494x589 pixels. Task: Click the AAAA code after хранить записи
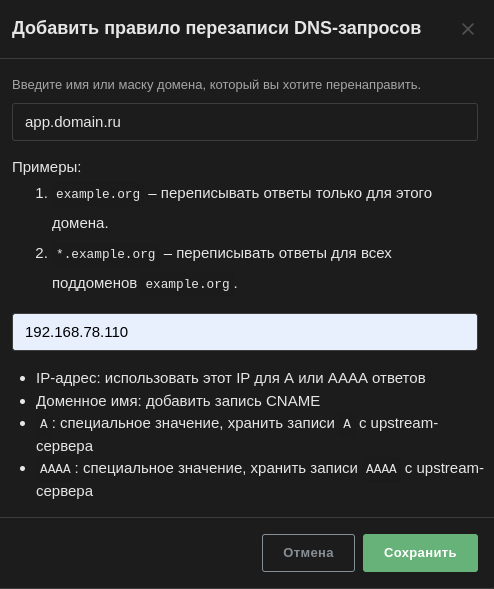(381, 469)
